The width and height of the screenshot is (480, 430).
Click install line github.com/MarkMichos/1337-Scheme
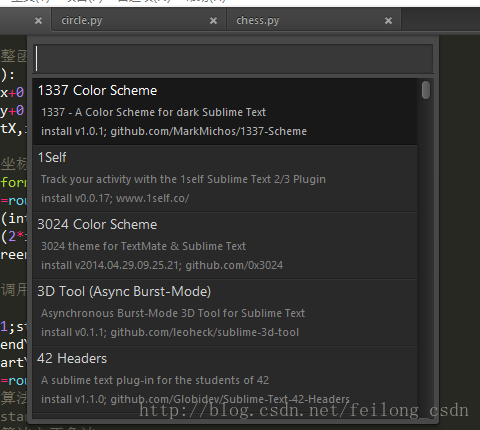(174, 131)
